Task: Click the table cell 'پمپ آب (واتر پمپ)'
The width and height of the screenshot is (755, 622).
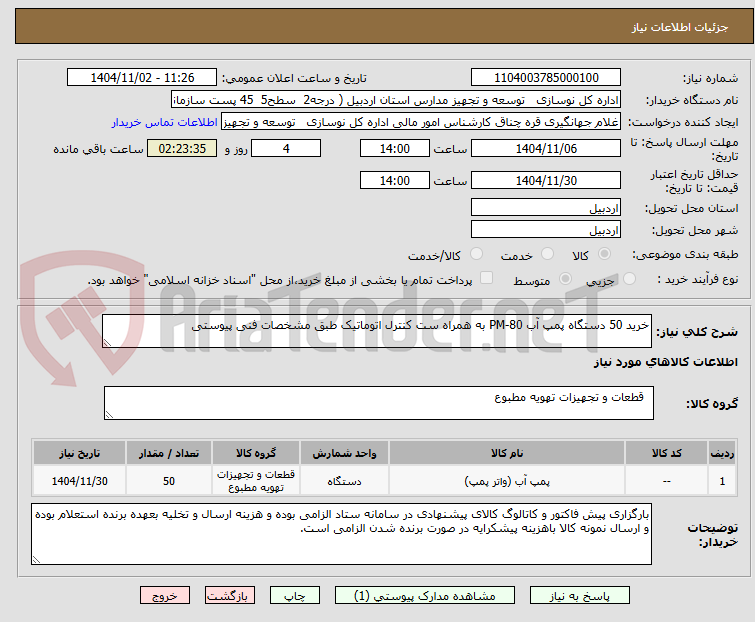Action: click(x=507, y=480)
